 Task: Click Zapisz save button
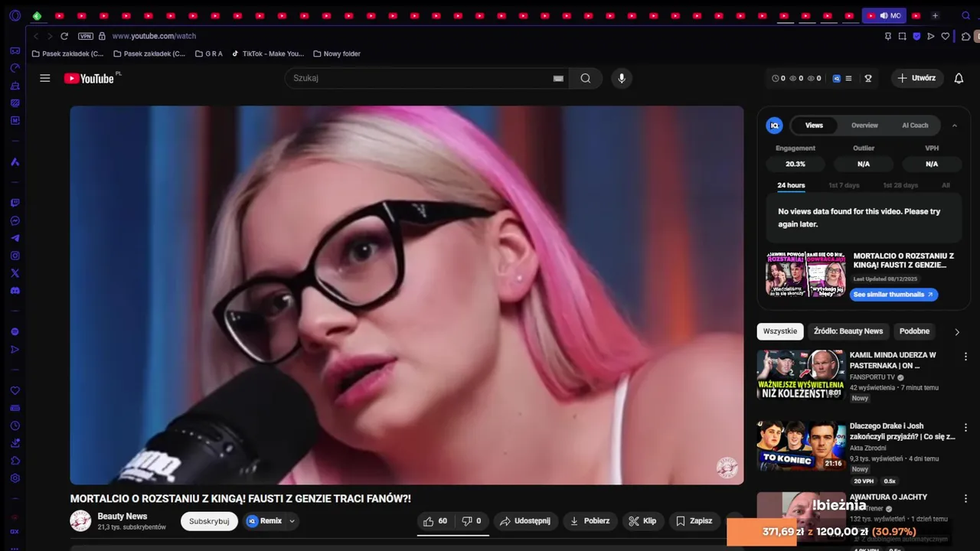click(694, 521)
